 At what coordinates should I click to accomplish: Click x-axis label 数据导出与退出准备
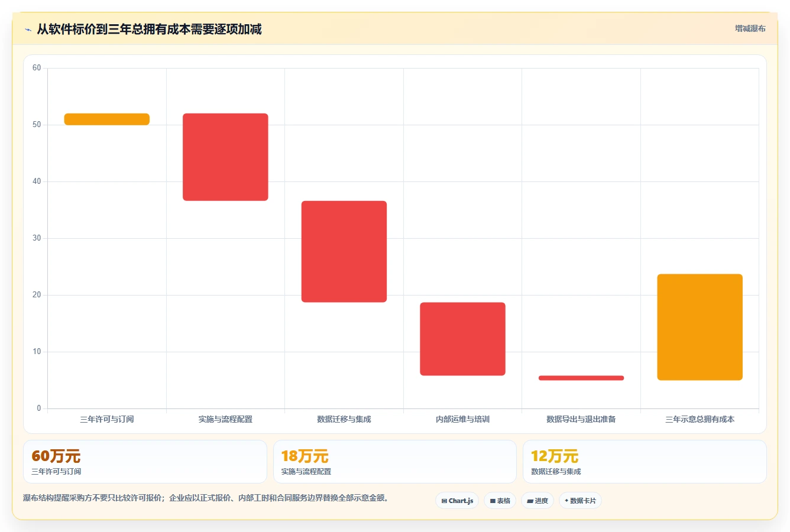tap(581, 419)
